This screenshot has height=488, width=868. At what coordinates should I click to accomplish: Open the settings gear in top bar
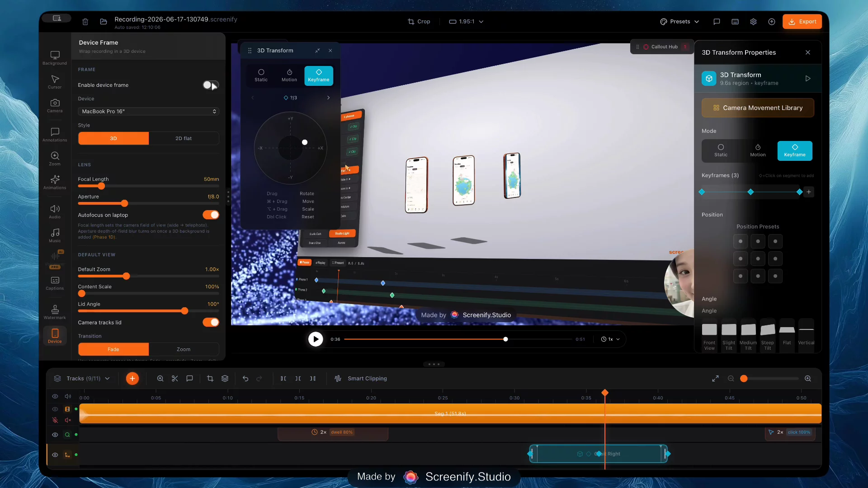[753, 22]
